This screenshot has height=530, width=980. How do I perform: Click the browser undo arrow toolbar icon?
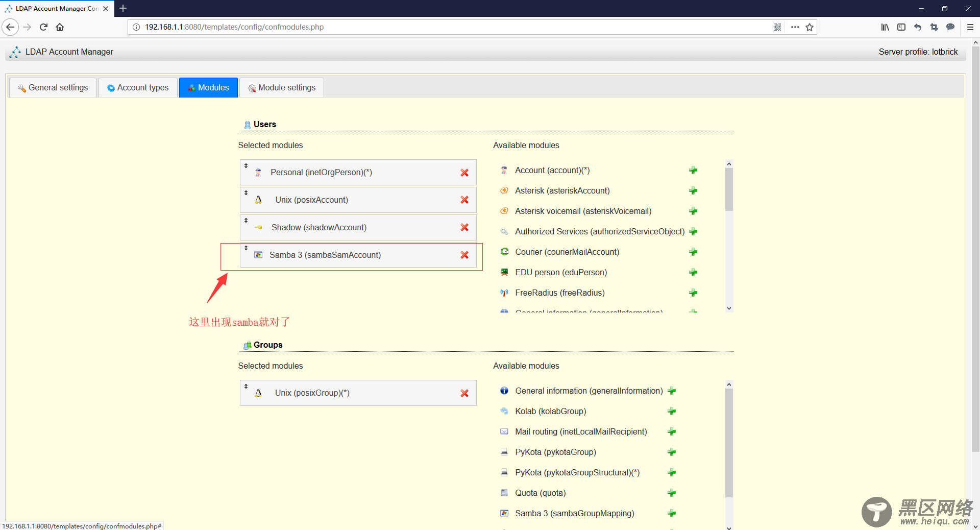coord(918,27)
